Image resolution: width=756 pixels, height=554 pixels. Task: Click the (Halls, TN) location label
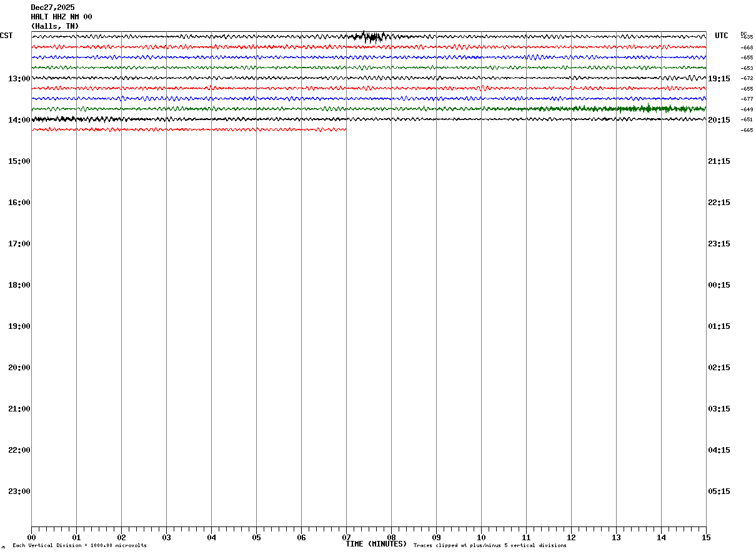[55, 26]
